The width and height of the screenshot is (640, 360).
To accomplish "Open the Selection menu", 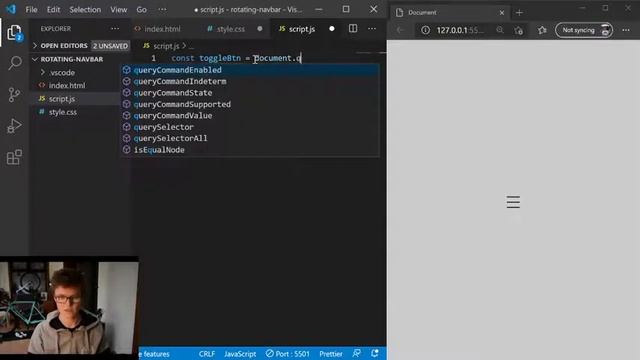I will (x=85, y=9).
